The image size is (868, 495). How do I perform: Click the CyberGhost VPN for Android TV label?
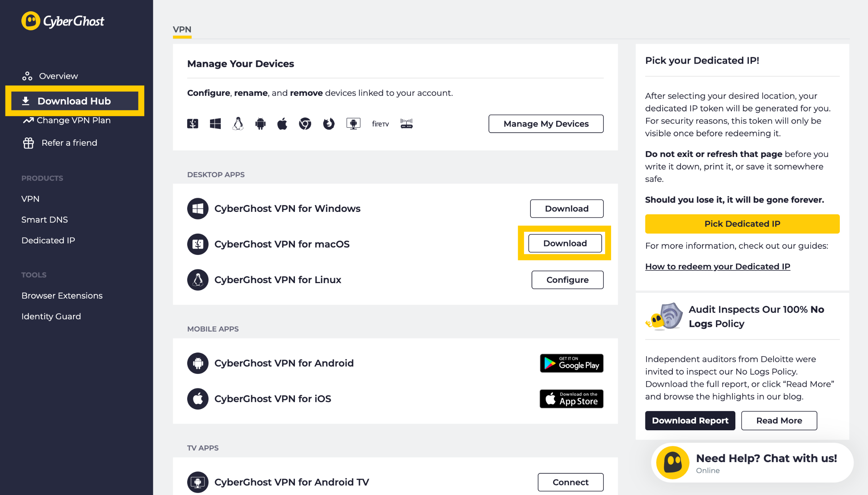pos(292,482)
